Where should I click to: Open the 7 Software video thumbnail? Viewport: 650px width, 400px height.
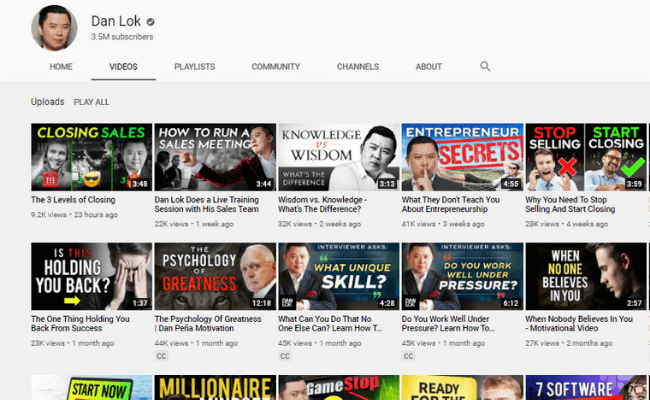tap(586, 388)
